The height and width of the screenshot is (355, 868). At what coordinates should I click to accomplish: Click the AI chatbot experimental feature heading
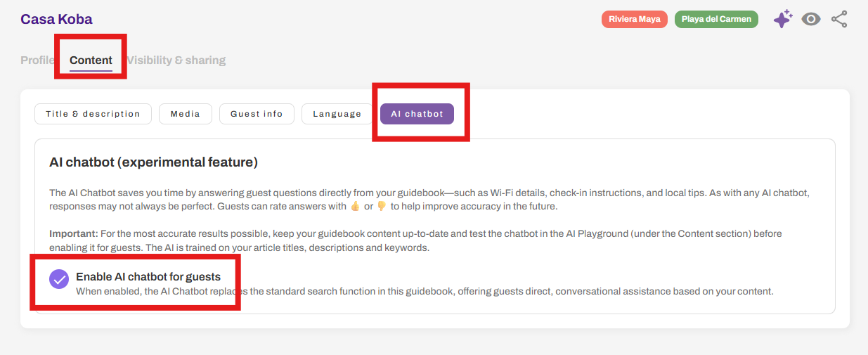(x=153, y=162)
